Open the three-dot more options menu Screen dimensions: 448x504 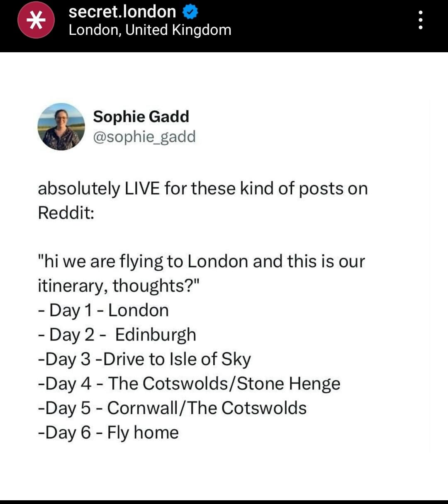(x=421, y=20)
